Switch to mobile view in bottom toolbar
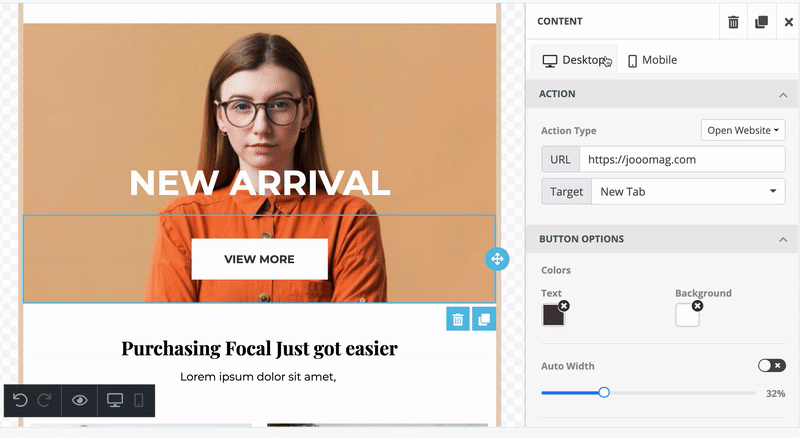 pos(139,401)
